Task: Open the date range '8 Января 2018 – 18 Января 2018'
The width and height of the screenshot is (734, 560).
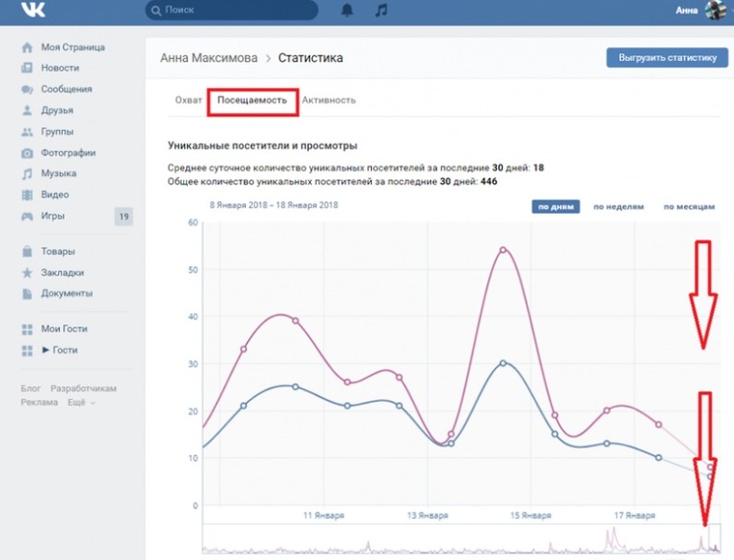Action: [274, 204]
